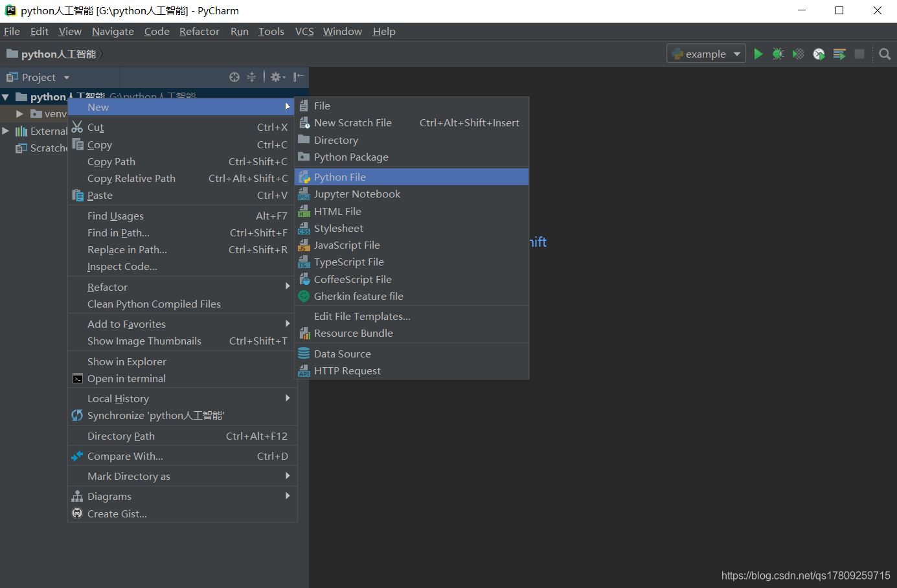Open Project panel settings gear
Viewport: 897px width, 588px height.
[x=278, y=77]
